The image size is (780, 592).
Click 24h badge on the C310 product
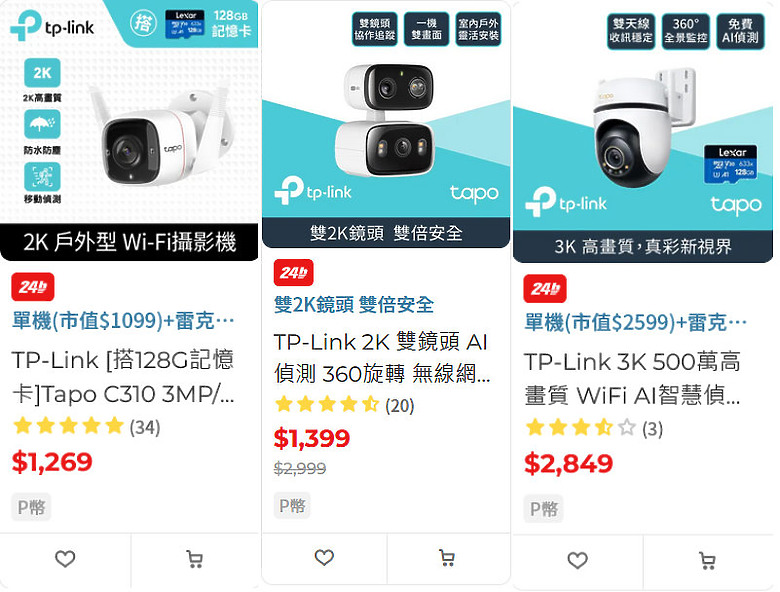pos(33,287)
